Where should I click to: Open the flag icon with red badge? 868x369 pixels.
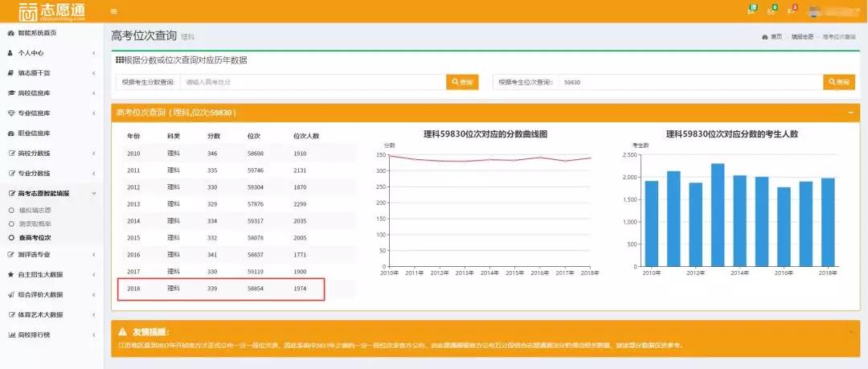(x=791, y=10)
